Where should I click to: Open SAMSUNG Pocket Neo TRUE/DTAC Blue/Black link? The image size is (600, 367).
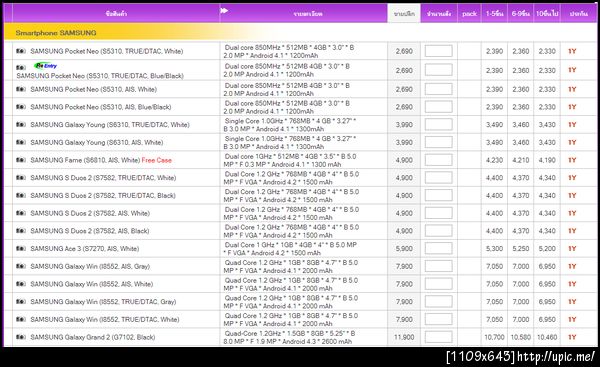pyautogui.click(x=100, y=76)
